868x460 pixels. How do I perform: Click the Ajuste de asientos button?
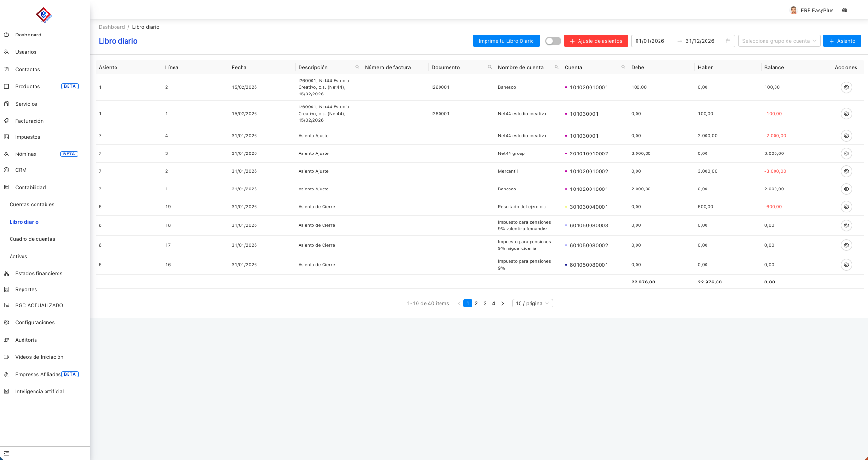pyautogui.click(x=596, y=41)
